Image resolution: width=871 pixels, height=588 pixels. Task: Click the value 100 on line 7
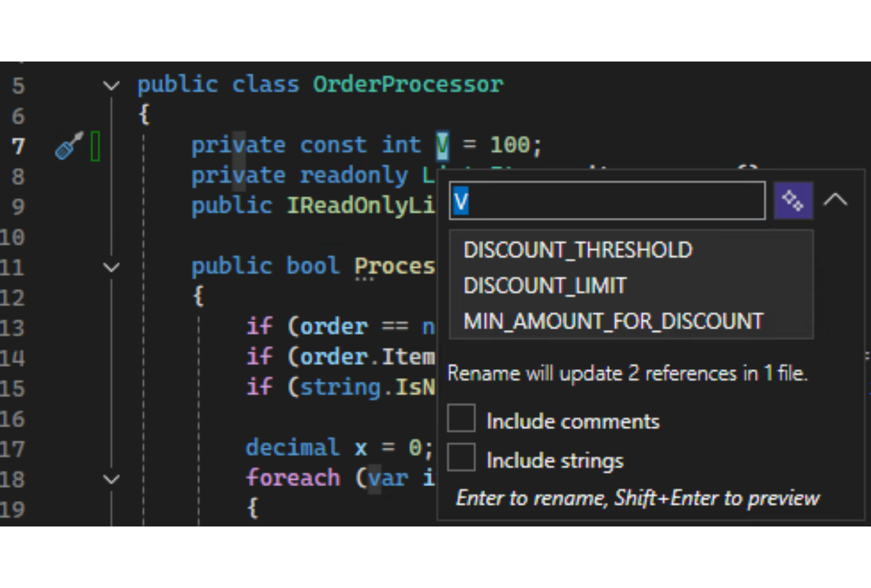(510, 145)
